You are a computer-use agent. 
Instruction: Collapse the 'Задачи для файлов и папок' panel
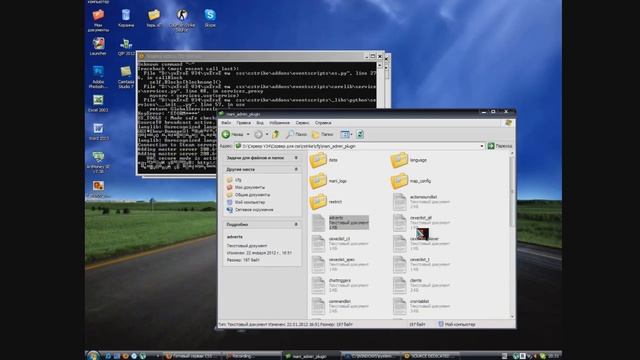296,158
